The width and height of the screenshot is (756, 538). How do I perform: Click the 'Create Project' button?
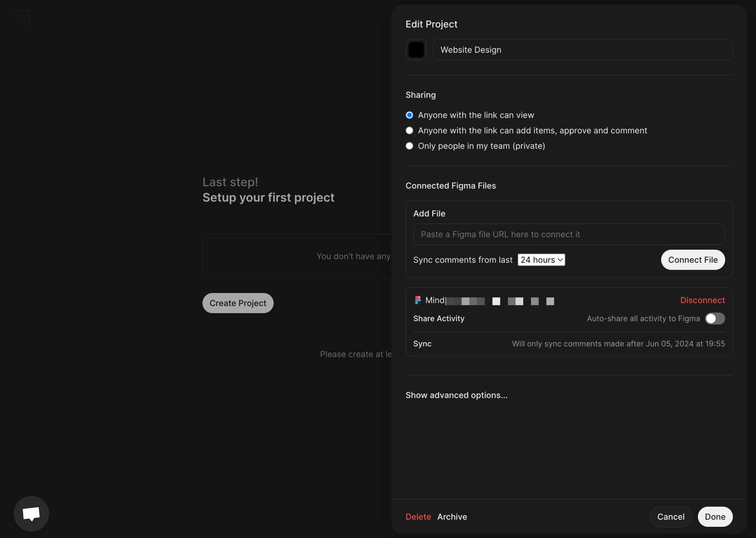pyautogui.click(x=238, y=303)
